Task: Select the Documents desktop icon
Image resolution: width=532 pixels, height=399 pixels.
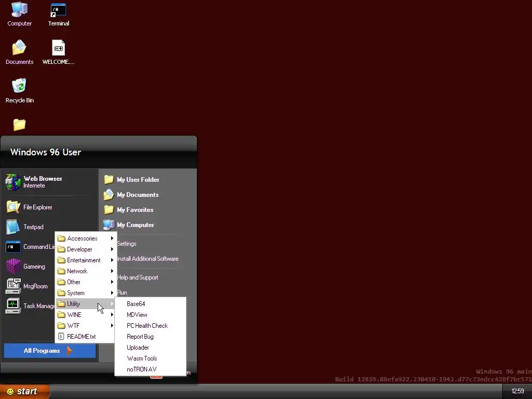Action: click(19, 52)
